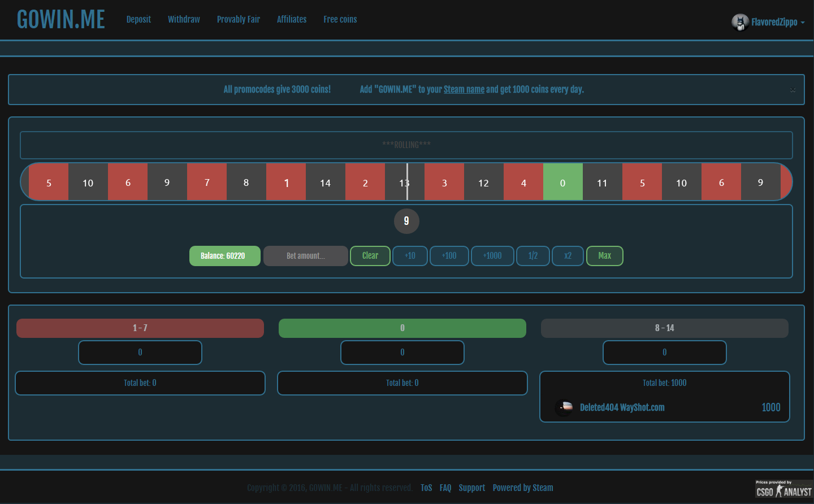Click the roulette tile numbered 12

click(484, 182)
